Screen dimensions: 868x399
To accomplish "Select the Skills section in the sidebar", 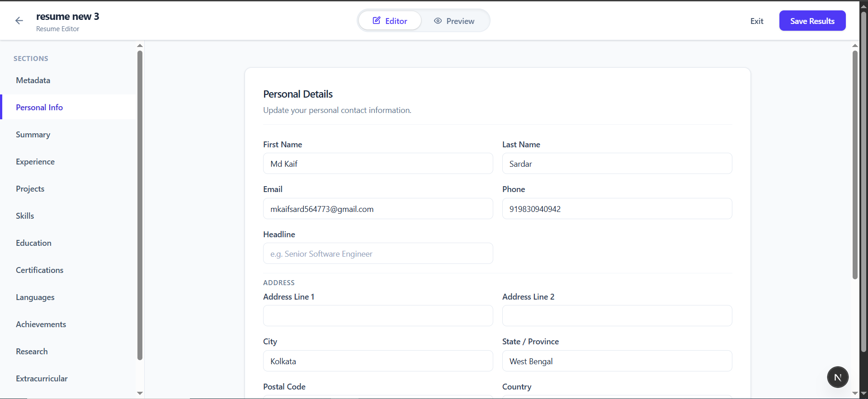I will (25, 216).
